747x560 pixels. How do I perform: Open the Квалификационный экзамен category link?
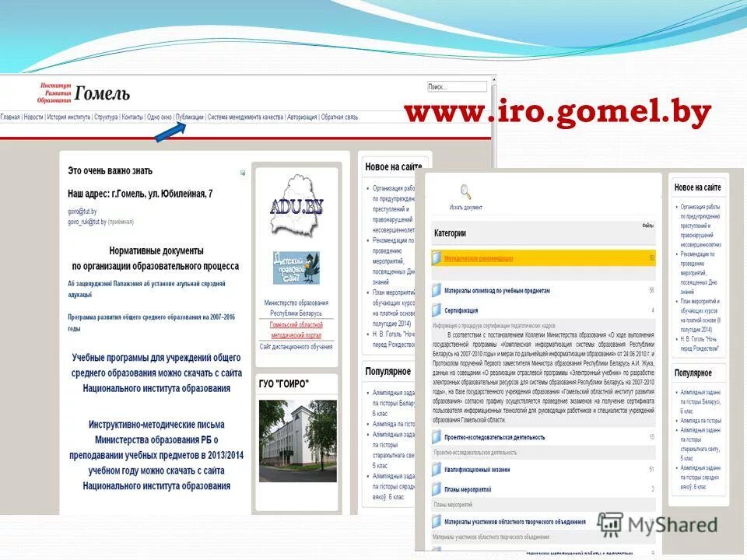(x=477, y=470)
